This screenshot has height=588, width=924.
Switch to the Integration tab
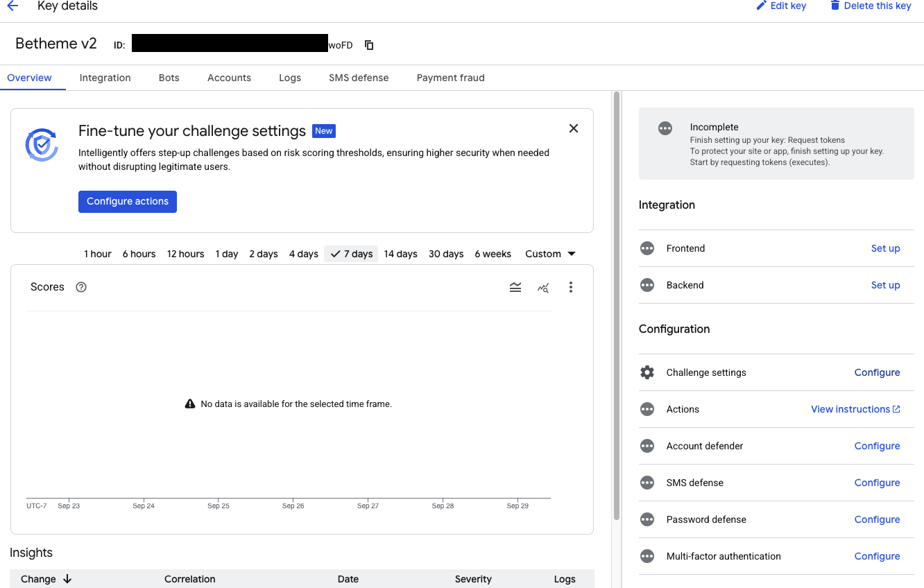[105, 78]
